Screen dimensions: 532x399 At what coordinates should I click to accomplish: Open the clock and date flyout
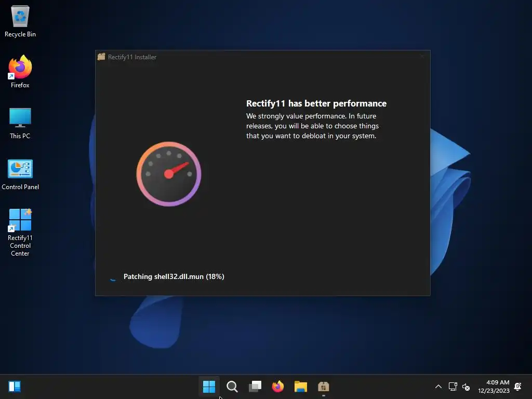coord(494,387)
